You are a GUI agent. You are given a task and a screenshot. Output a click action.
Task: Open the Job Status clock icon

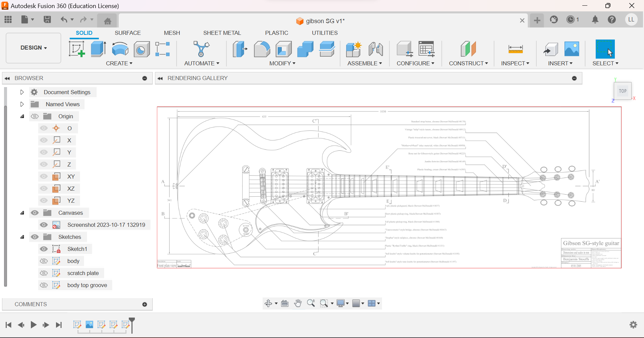571,20
